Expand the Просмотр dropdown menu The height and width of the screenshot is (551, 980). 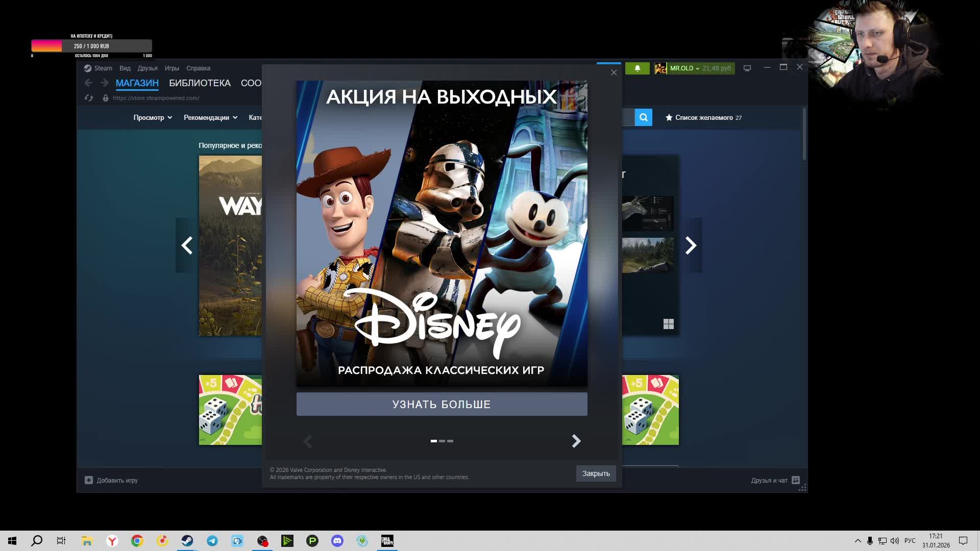[153, 118]
